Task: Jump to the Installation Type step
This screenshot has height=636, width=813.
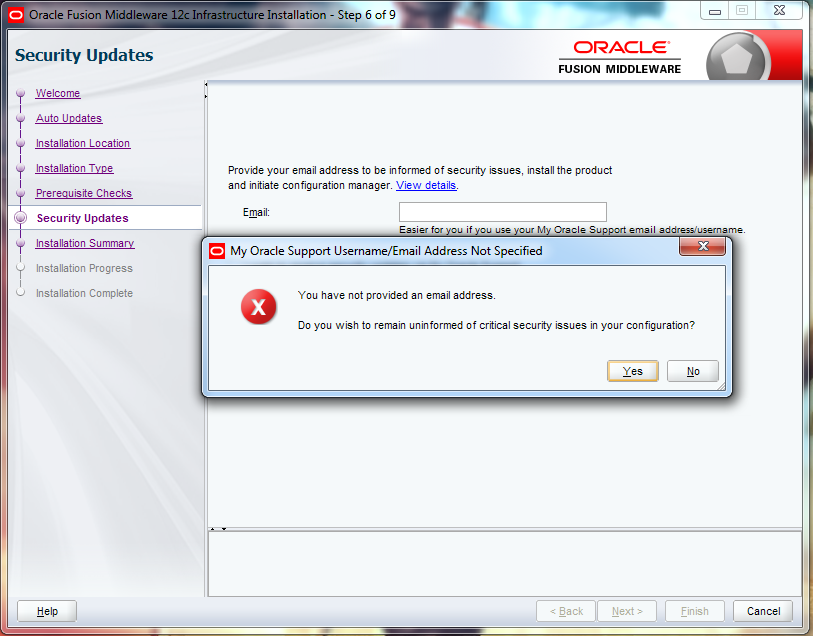Action: point(75,168)
